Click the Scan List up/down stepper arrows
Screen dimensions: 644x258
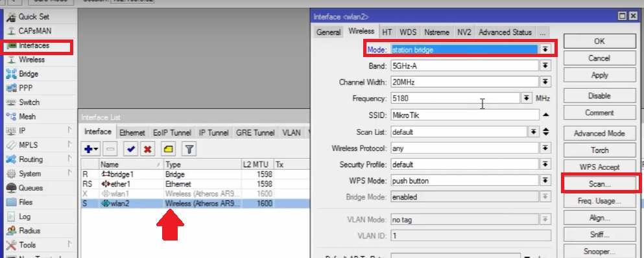[x=546, y=132]
